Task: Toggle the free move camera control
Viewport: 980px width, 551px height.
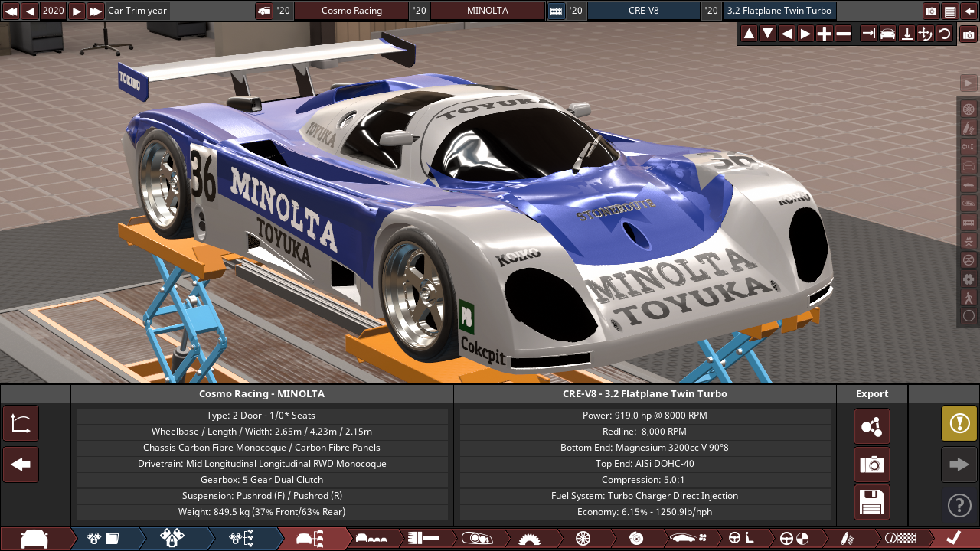Action: pos(926,34)
